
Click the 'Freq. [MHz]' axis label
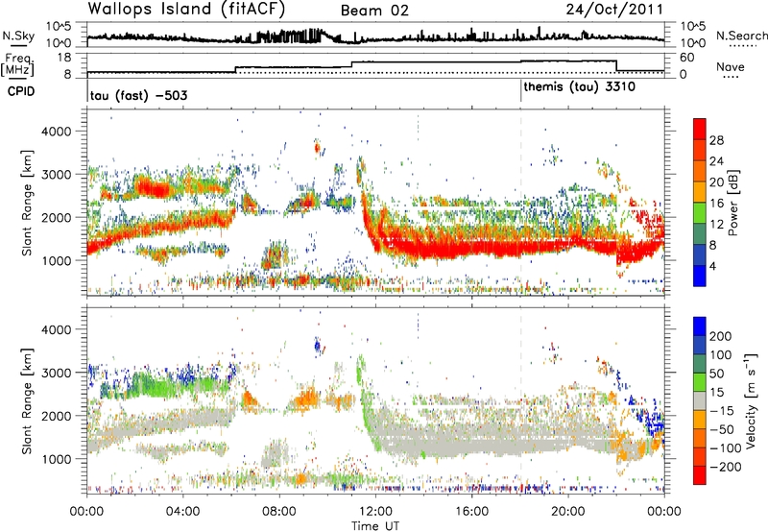18,66
